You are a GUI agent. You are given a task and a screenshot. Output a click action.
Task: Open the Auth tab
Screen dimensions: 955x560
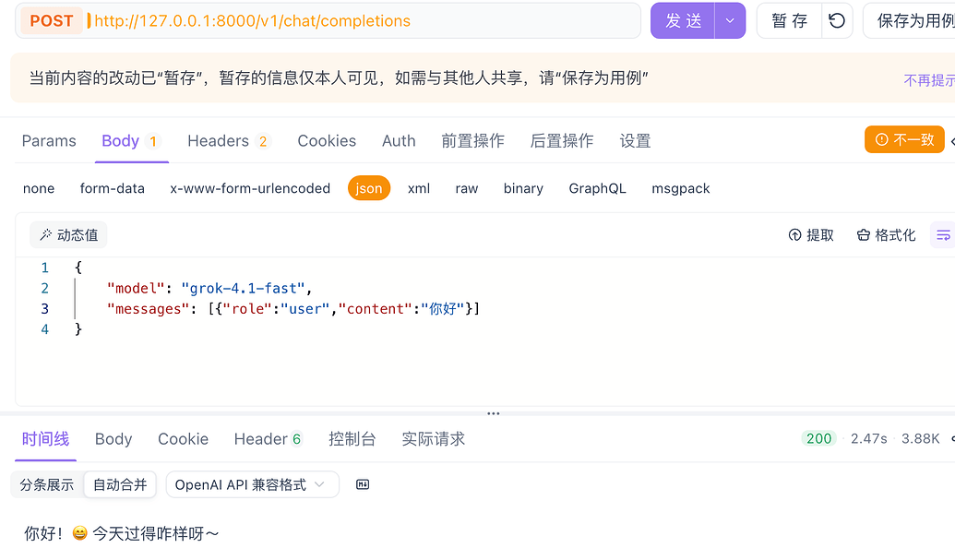click(x=399, y=141)
